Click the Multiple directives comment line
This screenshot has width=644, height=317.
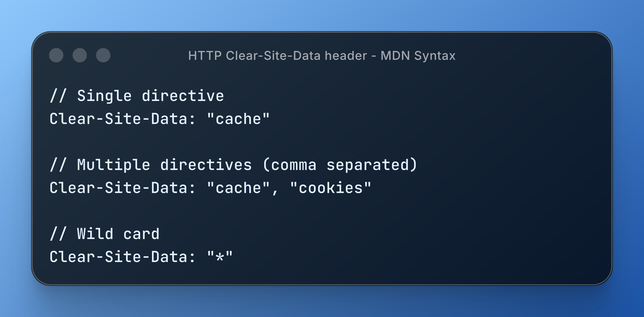234,165
